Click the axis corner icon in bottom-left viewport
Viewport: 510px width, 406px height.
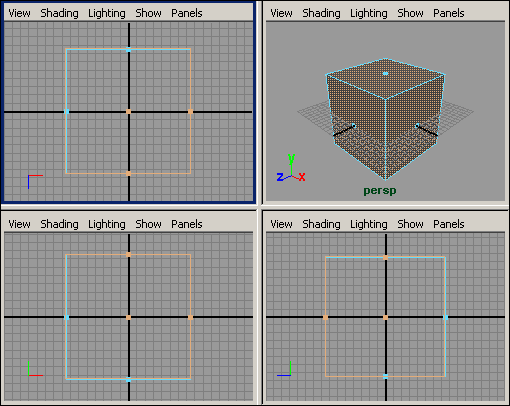click(x=35, y=369)
